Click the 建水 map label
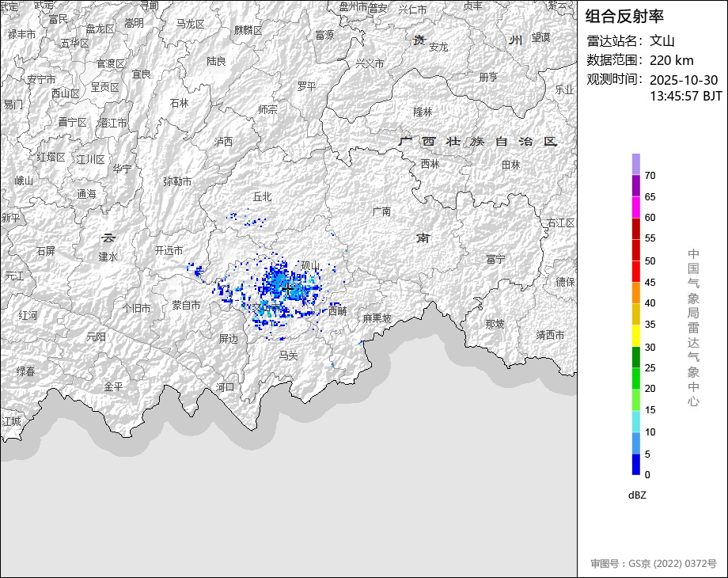The height and width of the screenshot is (578, 728). [108, 257]
